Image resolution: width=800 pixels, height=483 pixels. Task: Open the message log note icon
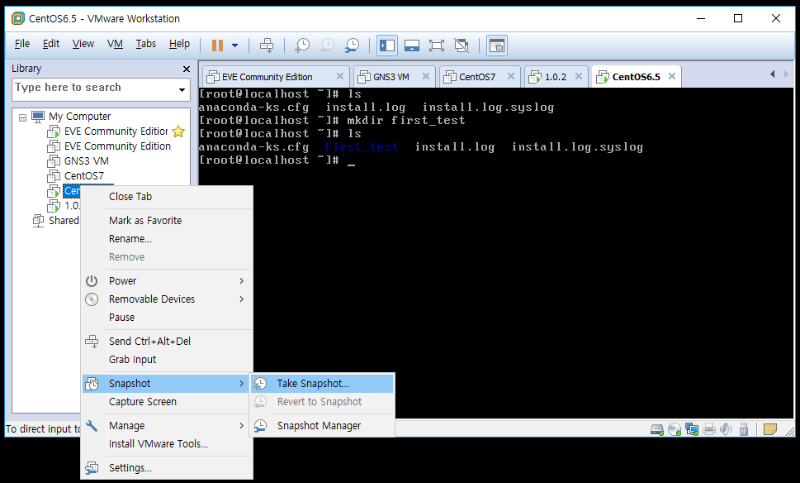pyautogui.click(x=770, y=429)
